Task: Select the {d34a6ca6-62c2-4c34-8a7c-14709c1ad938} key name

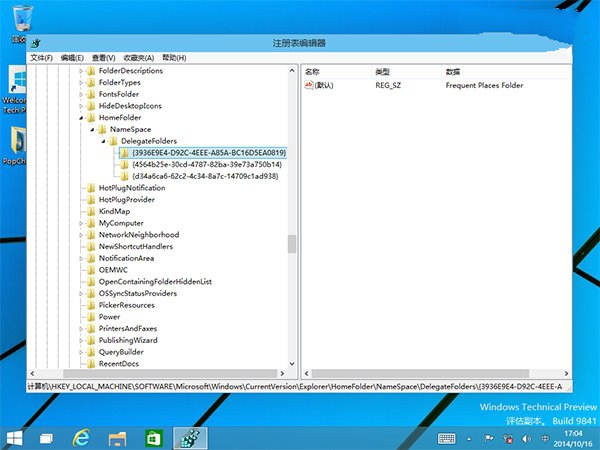Action: coord(205,176)
